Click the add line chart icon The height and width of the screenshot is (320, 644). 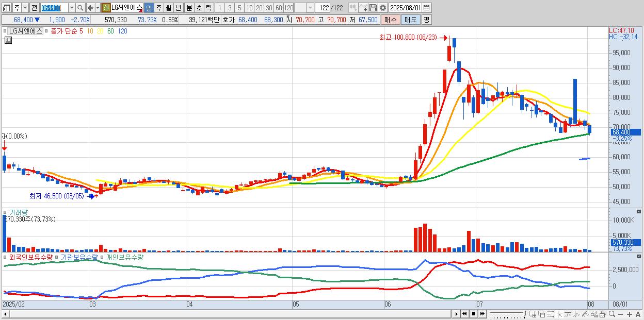pyautogui.click(x=363, y=8)
